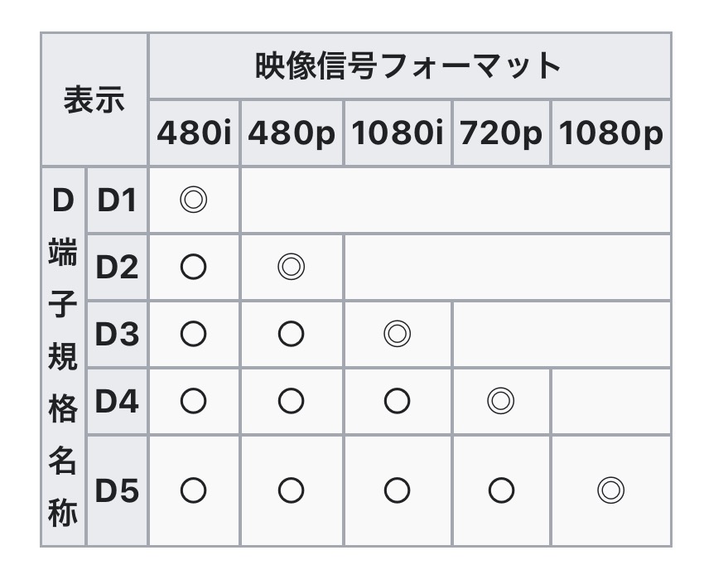
Task: Click the D5 row circle under 480i
Action: [193, 490]
